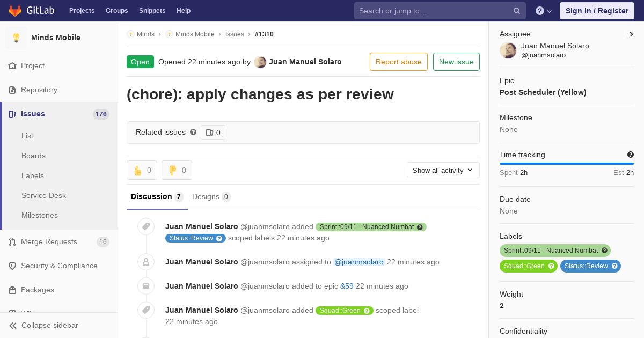644x338 pixels.
Task: Click help icon on discussion Squad::Green label
Action: click(367, 311)
